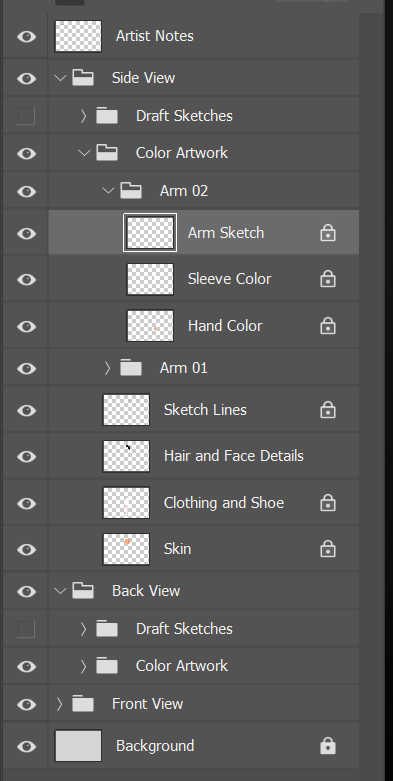Click the Arm 02 group folder icon
Viewport: 393px width, 781px height.
131,190
